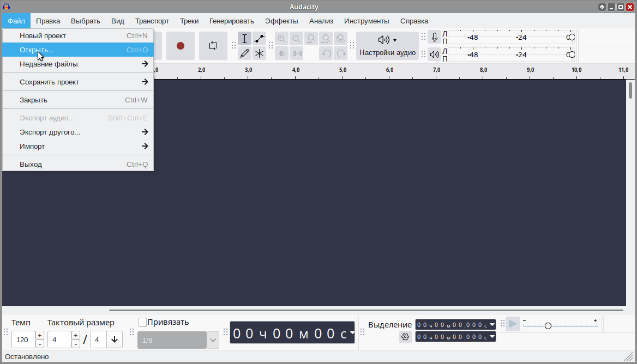Open the Выбрать menu

click(85, 21)
